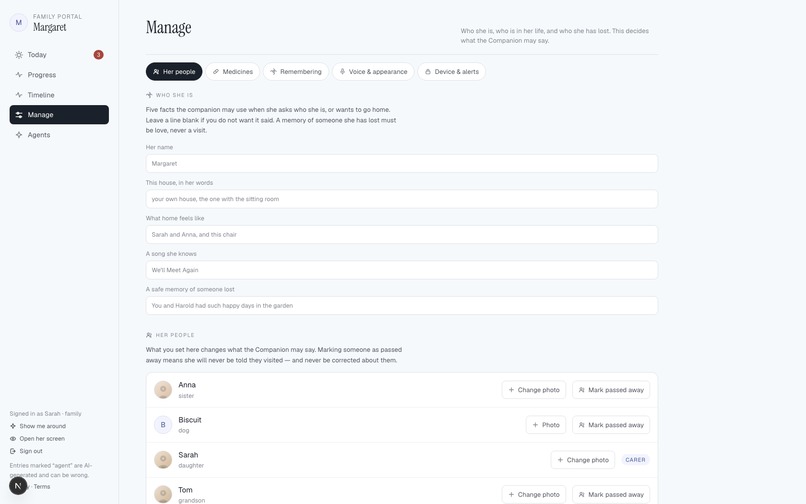Screen dimensions: 806x504
Task: Open the Device & alerts tab
Action: (452, 71)
